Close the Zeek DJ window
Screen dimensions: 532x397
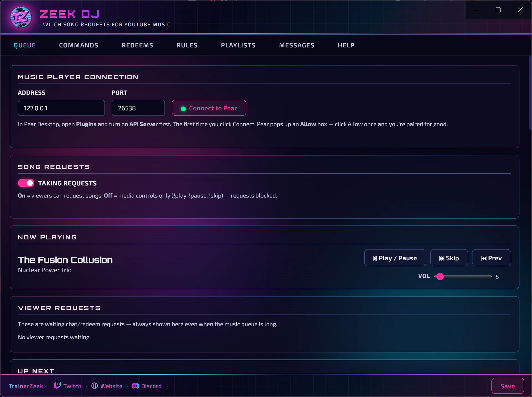tap(520, 10)
